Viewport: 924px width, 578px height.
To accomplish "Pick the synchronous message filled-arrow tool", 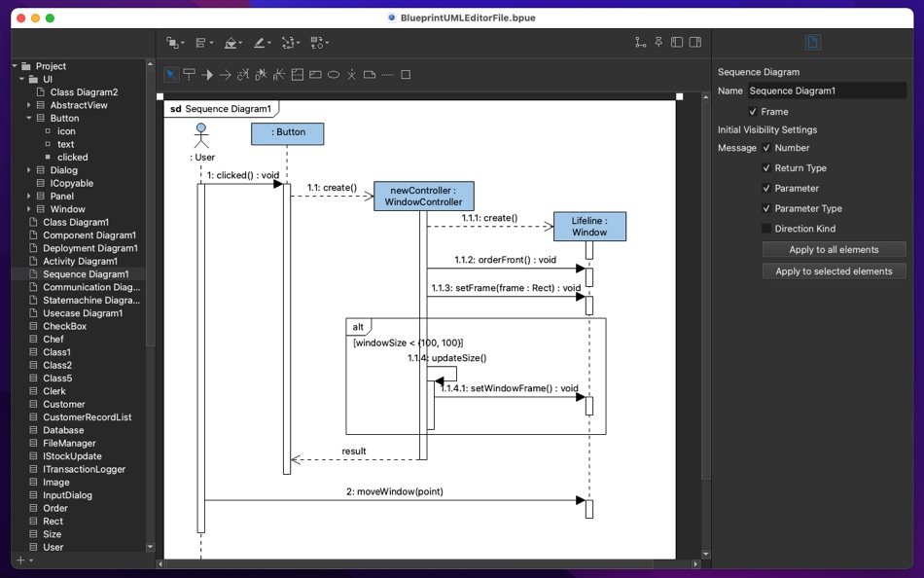I will click(x=207, y=75).
